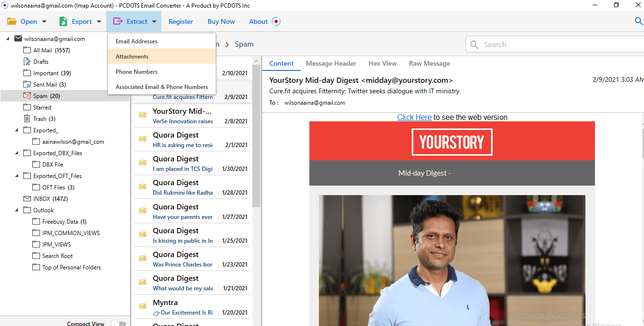Choose Attachments from Extract menu
The width and height of the screenshot is (644, 326).
point(162,56)
